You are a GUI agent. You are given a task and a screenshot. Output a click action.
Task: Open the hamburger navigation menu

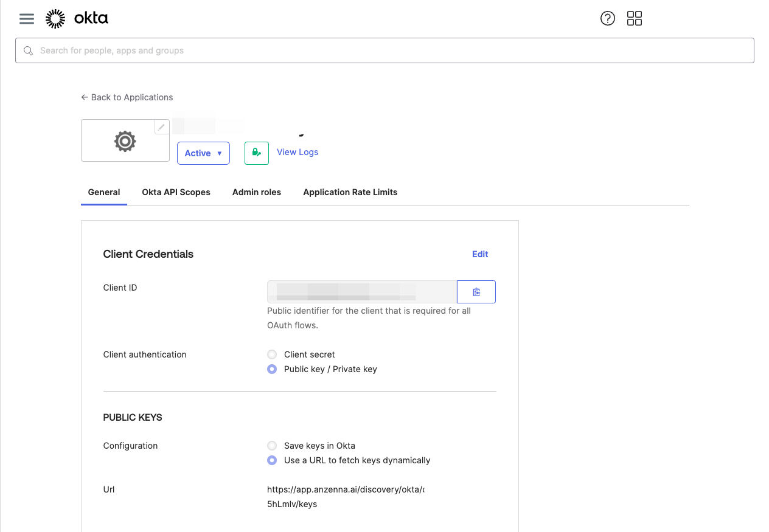tap(27, 19)
